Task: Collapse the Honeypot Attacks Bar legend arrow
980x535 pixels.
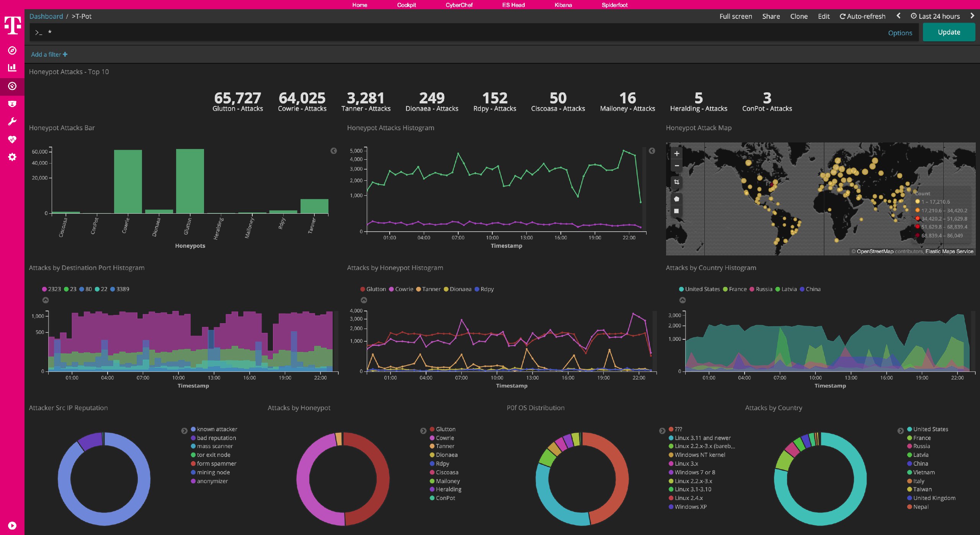Action: [333, 151]
